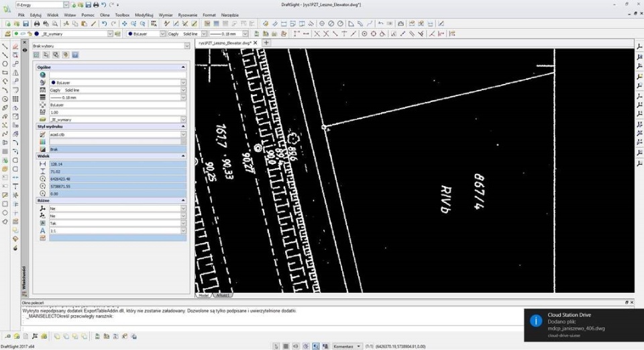Click the blue help icon in Properties panel
This screenshot has width=644, height=350.
tap(75, 54)
